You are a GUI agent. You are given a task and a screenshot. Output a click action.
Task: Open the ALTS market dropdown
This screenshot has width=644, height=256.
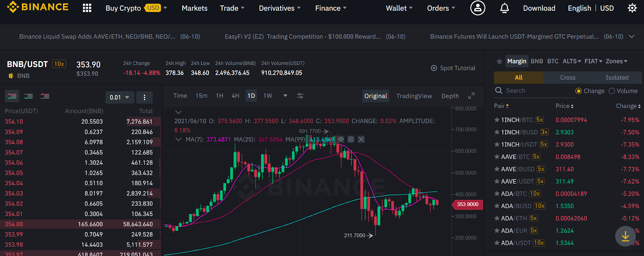click(572, 61)
